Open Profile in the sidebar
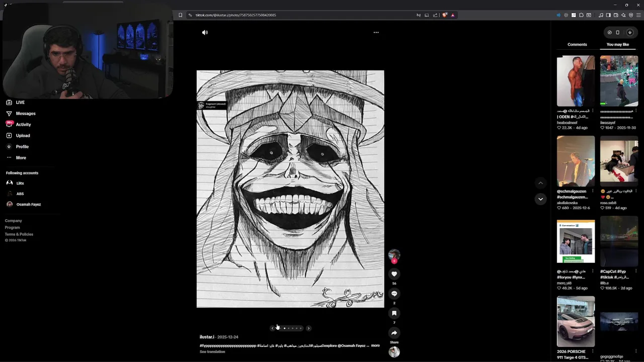 coord(17,146)
